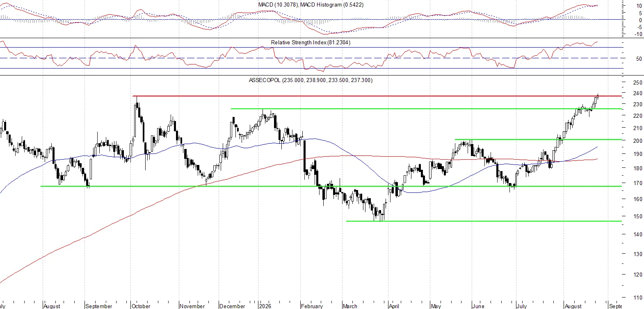Select the 160 price axis label

638,199
